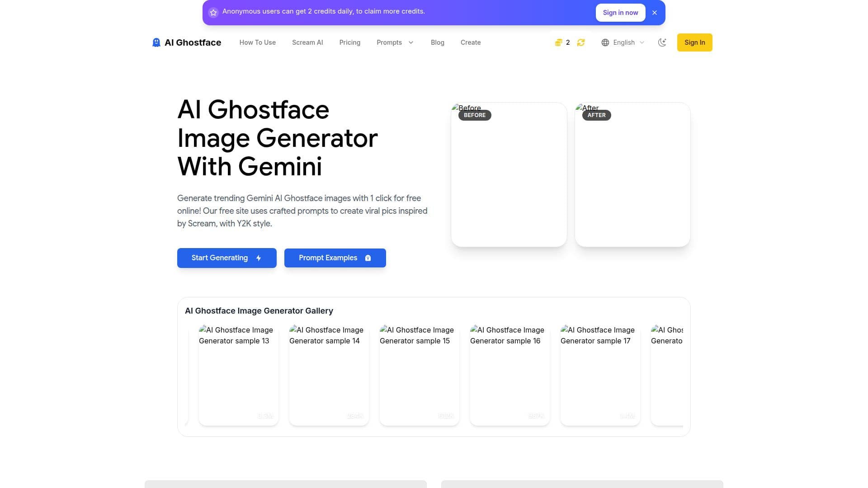Click the After comparison image card
The height and width of the screenshot is (488, 868).
(632, 174)
